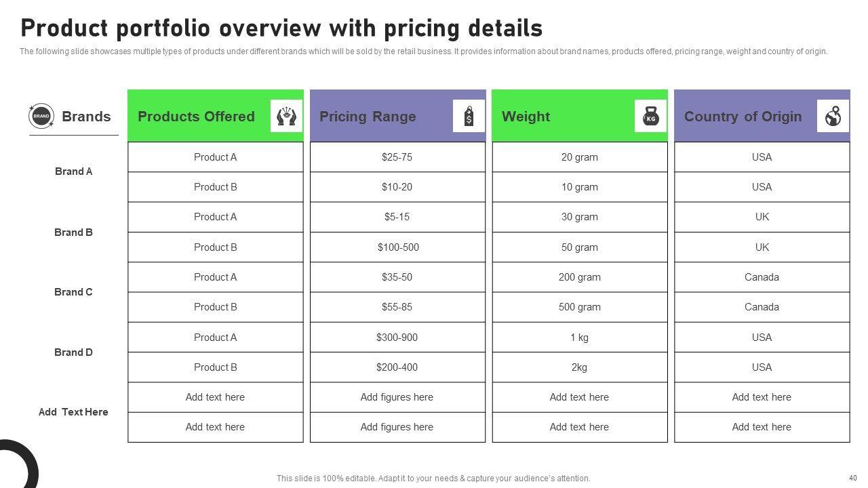Click the Add figures here placeholder in last row
868x488 pixels.
pyautogui.click(x=397, y=427)
